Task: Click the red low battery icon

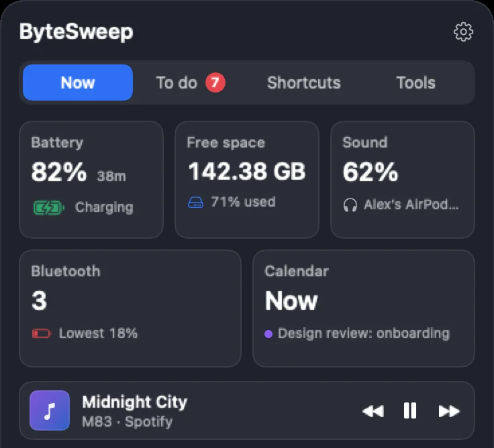Action: [42, 333]
